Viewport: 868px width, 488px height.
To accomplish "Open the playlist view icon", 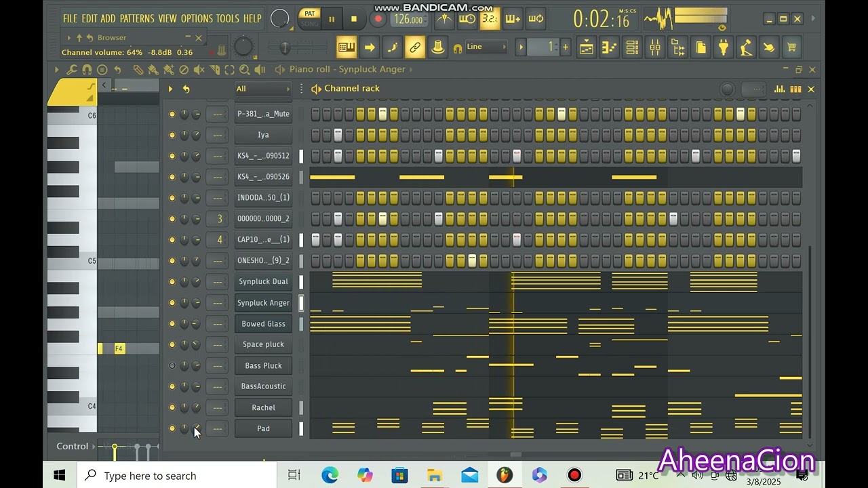I will (x=587, y=47).
